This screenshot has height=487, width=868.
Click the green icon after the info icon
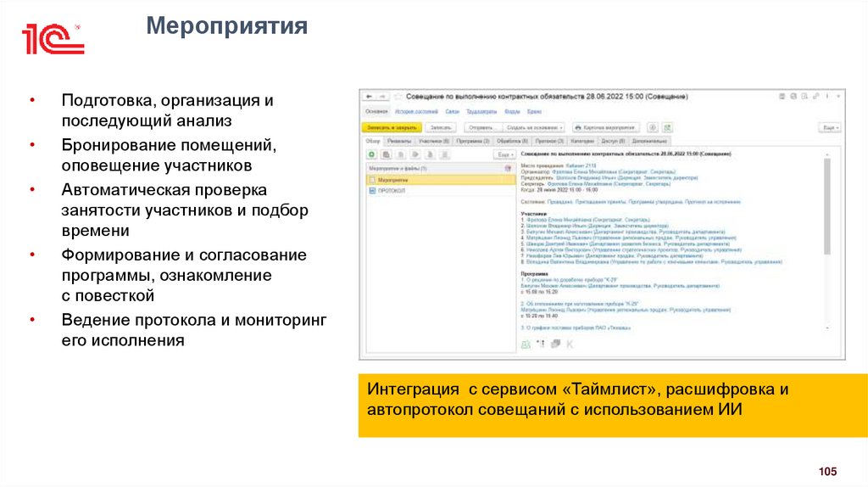pyautogui.click(x=667, y=127)
